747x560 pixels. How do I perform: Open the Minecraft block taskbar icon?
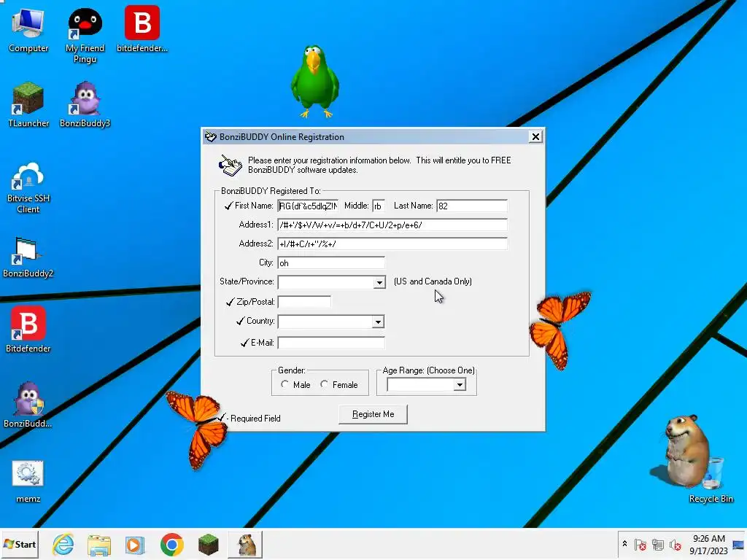coord(208,545)
